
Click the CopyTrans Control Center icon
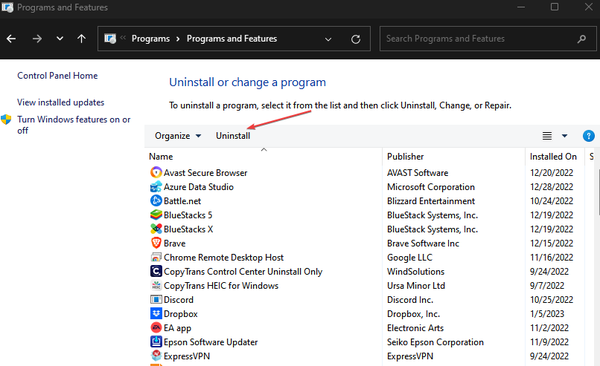click(x=156, y=271)
